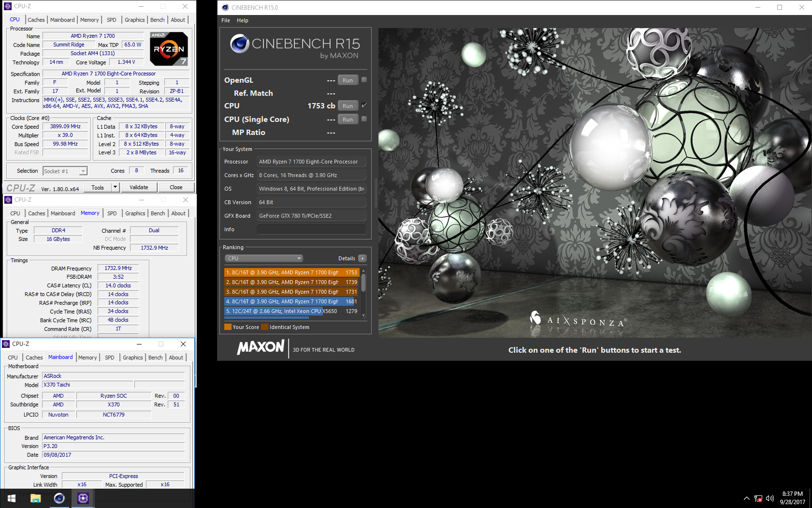The width and height of the screenshot is (812, 508).
Task: Click middle CPU-Z window title icon
Action: (x=8, y=200)
